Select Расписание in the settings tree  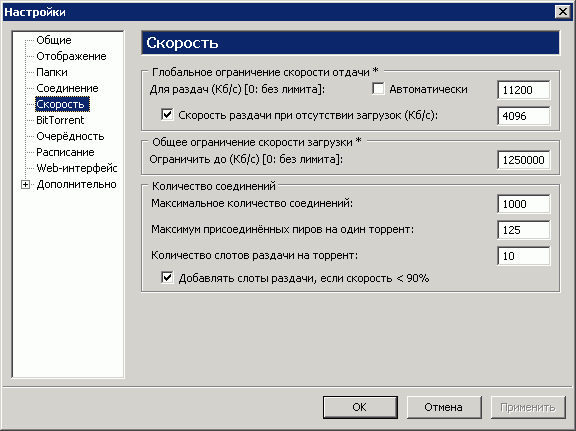tap(65, 152)
